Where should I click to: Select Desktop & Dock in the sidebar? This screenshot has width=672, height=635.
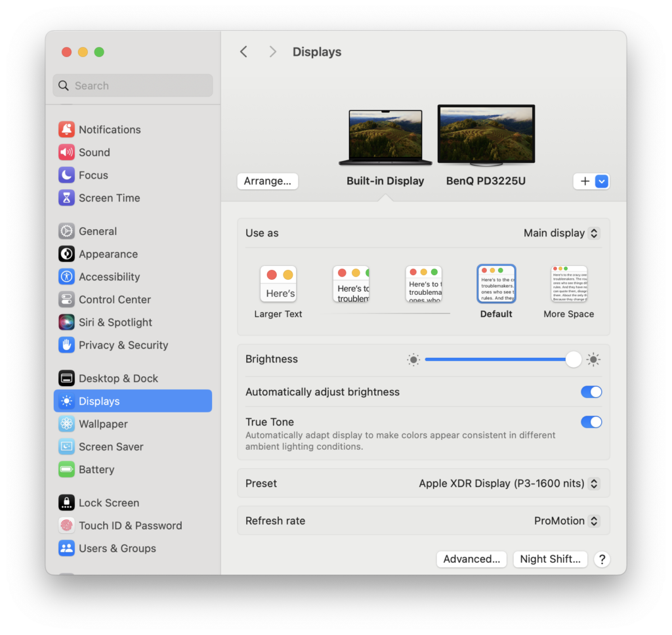[133, 378]
